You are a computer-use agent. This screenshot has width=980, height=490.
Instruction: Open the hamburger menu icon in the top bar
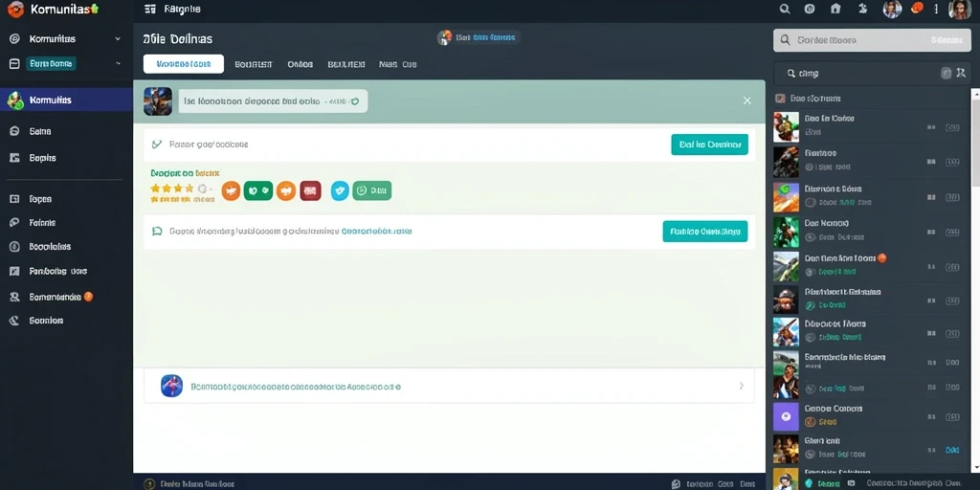pos(149,9)
